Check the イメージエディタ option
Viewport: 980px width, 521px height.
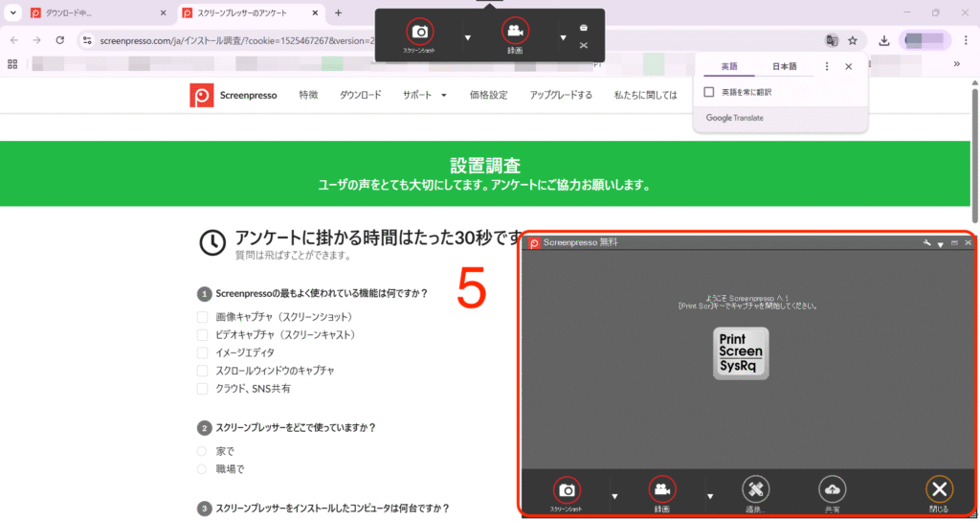click(203, 352)
